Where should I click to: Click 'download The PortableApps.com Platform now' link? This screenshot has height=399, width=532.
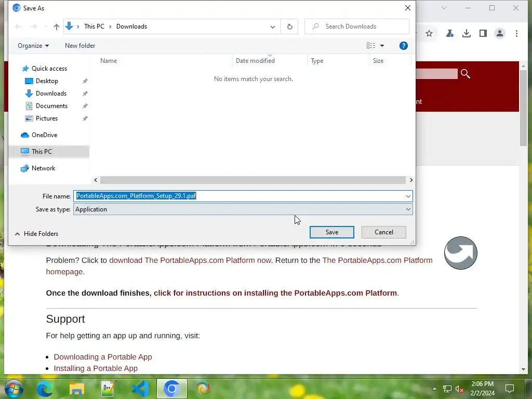coord(190,260)
